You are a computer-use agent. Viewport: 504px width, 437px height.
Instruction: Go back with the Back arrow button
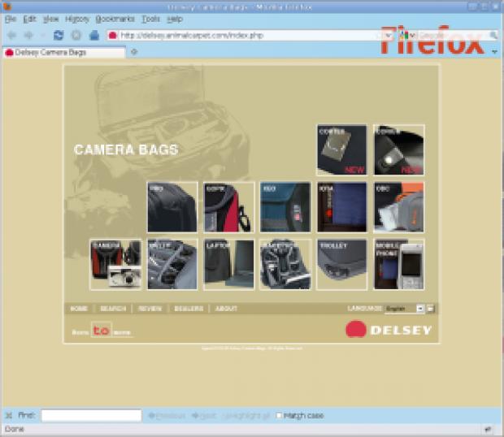(x=11, y=35)
